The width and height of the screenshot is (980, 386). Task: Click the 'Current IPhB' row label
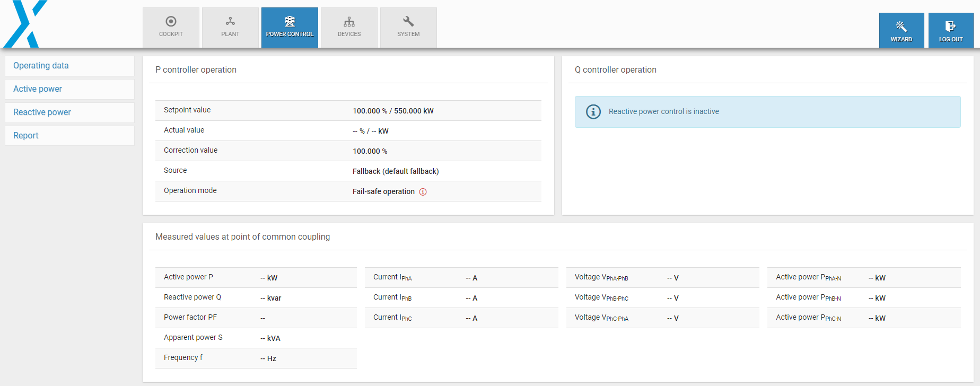tap(392, 297)
